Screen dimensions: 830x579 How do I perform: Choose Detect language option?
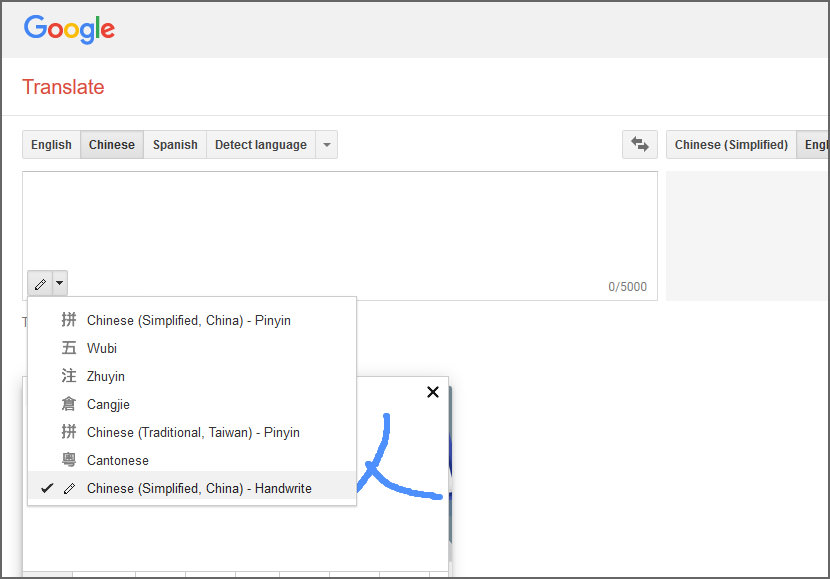261,144
